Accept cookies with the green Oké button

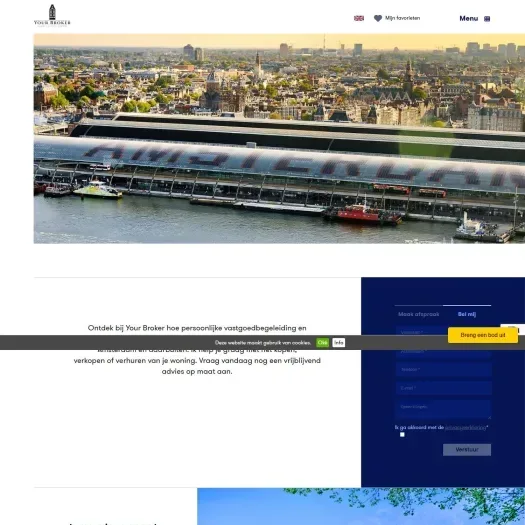click(322, 343)
